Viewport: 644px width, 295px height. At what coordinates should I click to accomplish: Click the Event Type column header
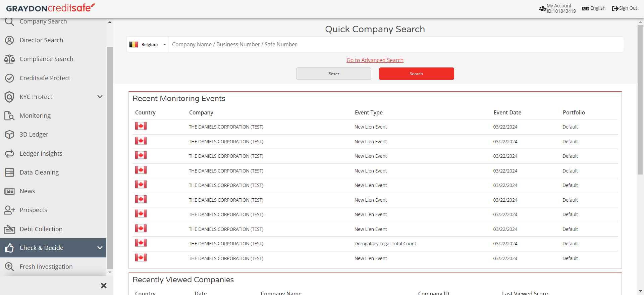pyautogui.click(x=369, y=112)
